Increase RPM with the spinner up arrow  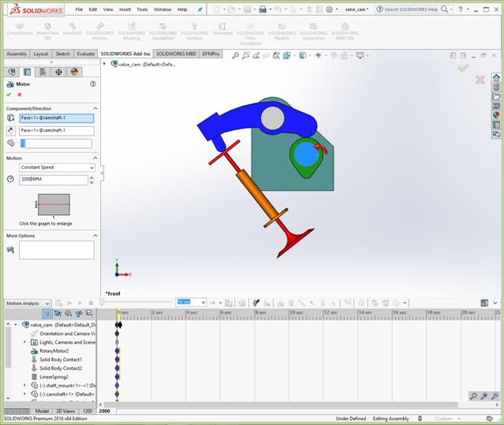click(91, 177)
